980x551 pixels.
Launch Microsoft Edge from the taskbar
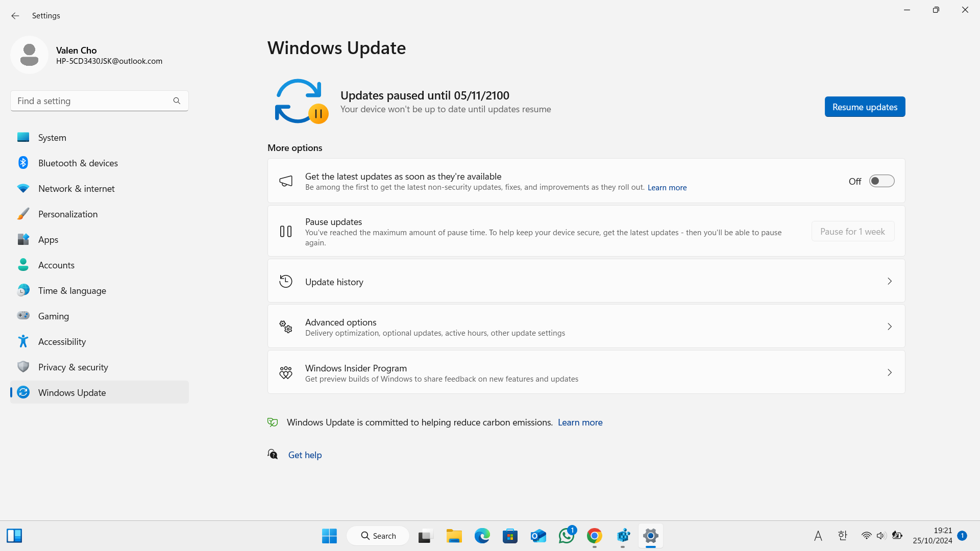tap(482, 536)
